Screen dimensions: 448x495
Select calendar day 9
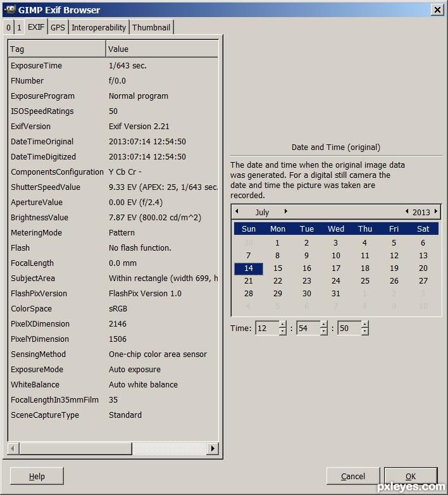pos(306,256)
